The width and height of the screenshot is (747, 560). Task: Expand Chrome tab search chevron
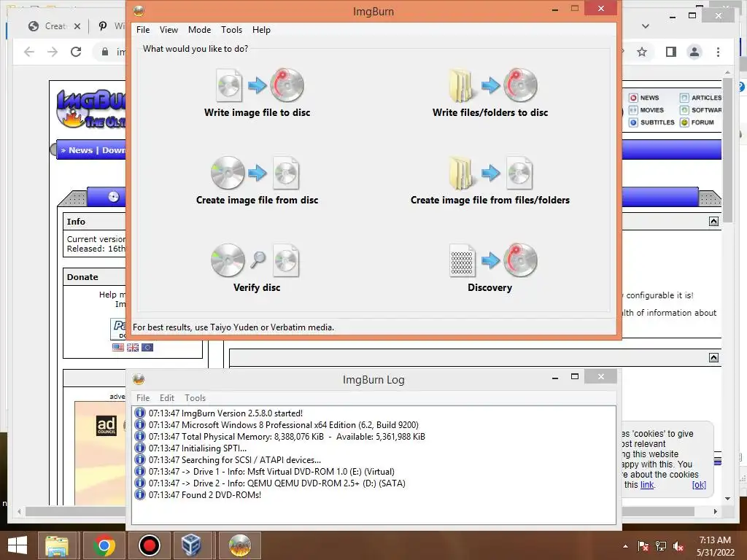(646, 26)
